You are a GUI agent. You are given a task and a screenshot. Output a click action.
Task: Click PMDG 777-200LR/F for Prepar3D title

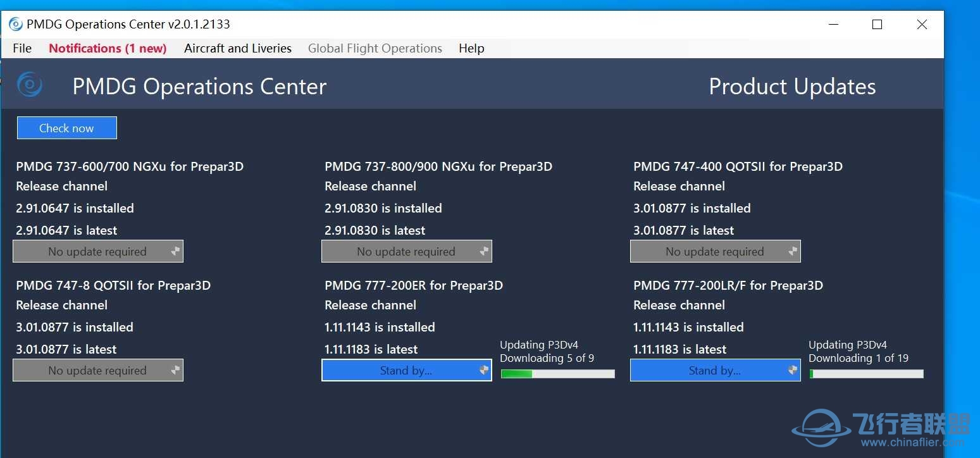point(728,285)
